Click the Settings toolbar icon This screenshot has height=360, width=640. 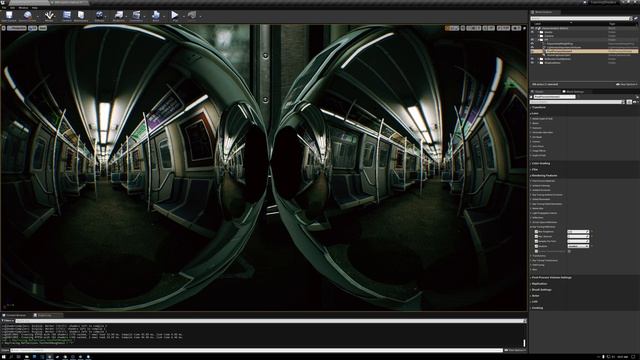point(99,16)
